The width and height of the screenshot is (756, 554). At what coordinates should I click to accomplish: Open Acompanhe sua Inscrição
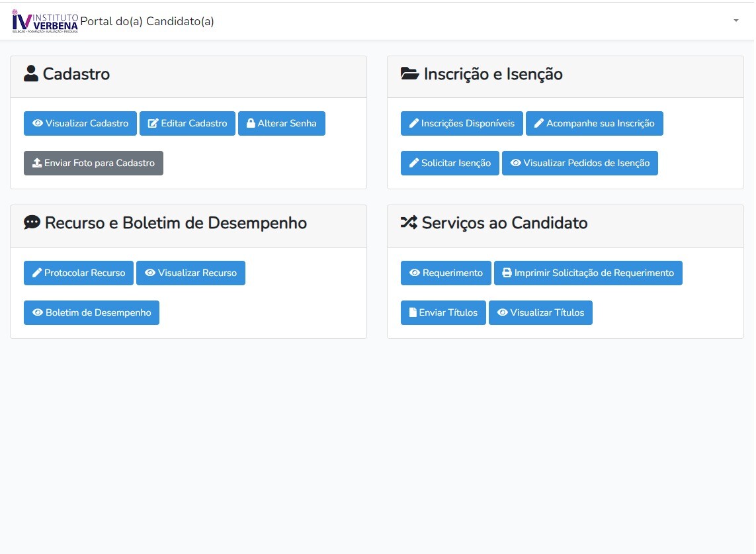(x=595, y=123)
